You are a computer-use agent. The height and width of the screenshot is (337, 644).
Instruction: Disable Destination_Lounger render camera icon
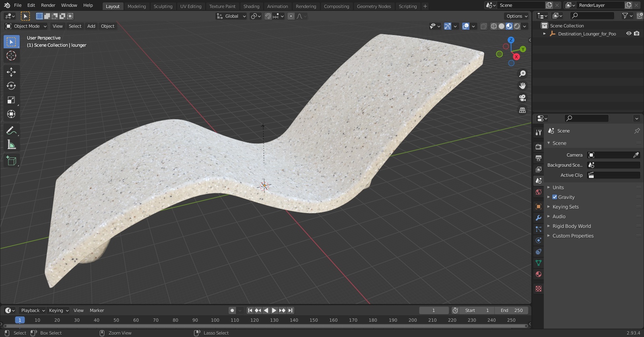point(636,34)
